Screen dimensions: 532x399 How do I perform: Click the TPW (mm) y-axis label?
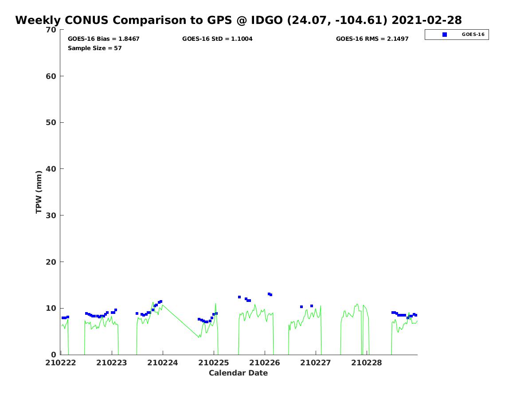pos(39,192)
